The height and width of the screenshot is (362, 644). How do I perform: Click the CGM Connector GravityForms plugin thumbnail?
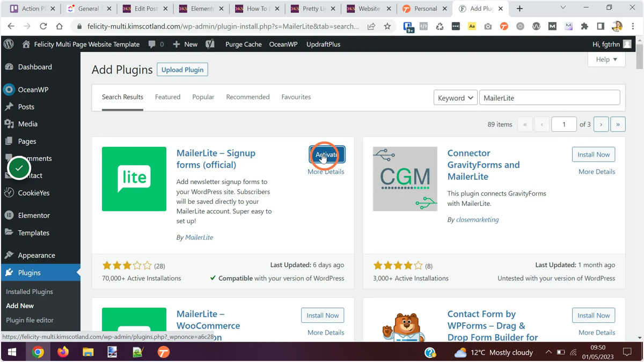405,179
